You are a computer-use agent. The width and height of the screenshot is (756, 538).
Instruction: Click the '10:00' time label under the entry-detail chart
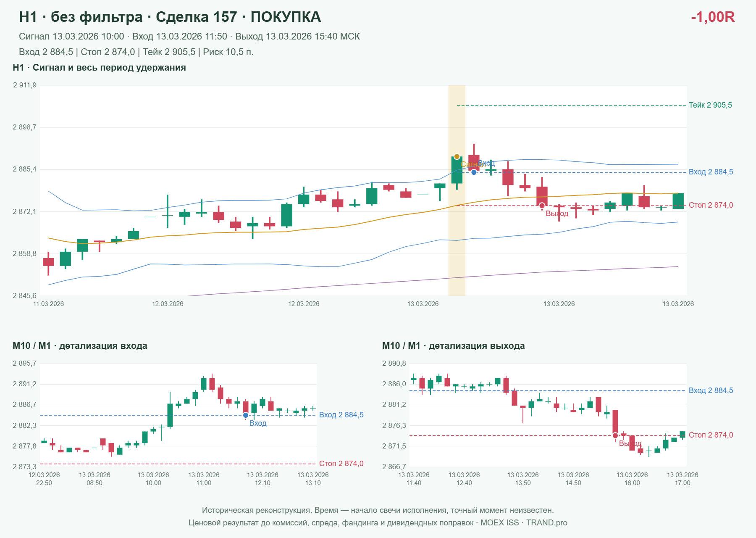point(153,483)
